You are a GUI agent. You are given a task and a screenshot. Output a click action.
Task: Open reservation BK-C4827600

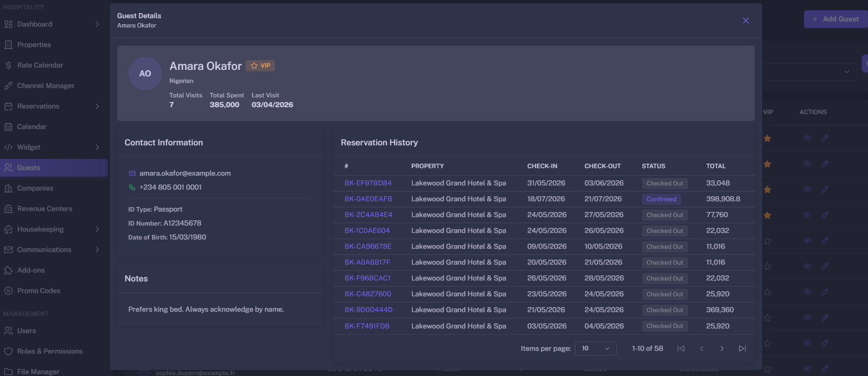click(x=368, y=294)
